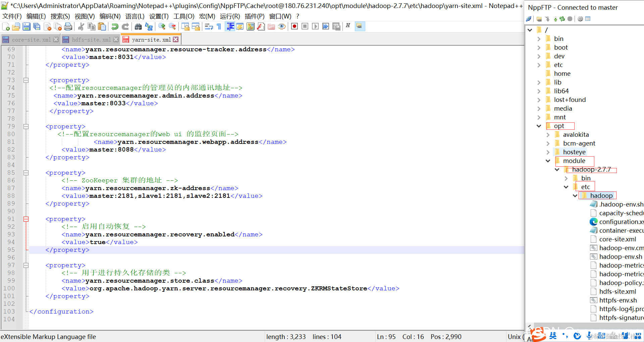
Task: Toggle word wrap in the toolbar
Action: coord(209,26)
